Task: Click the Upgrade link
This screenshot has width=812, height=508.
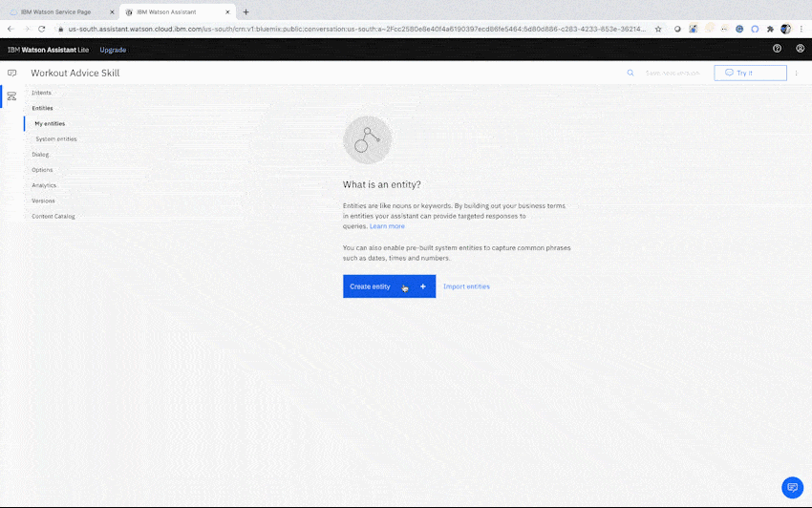Action: click(x=113, y=50)
